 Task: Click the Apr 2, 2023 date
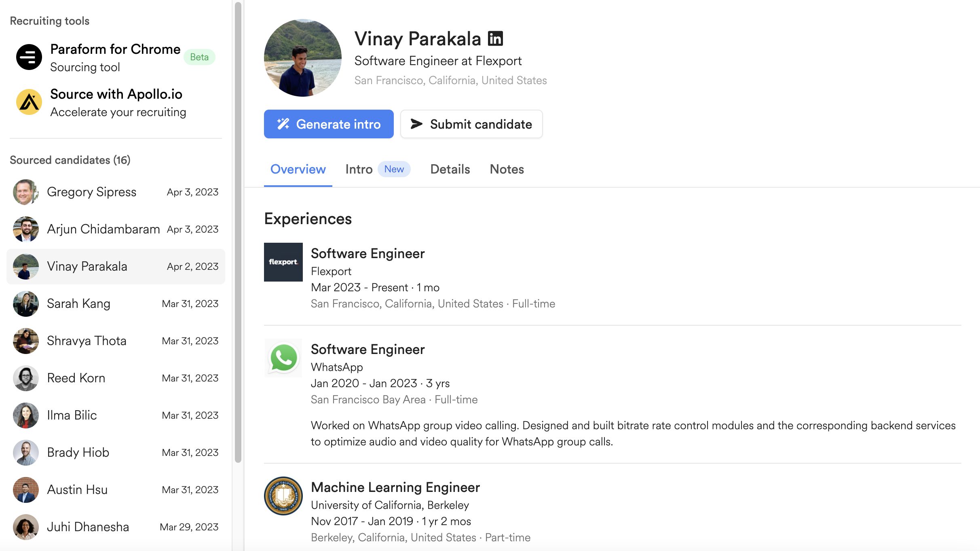[x=192, y=267]
